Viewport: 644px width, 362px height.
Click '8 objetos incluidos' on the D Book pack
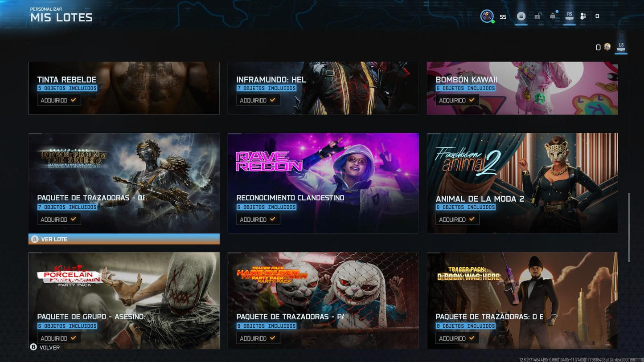pyautogui.click(x=466, y=326)
